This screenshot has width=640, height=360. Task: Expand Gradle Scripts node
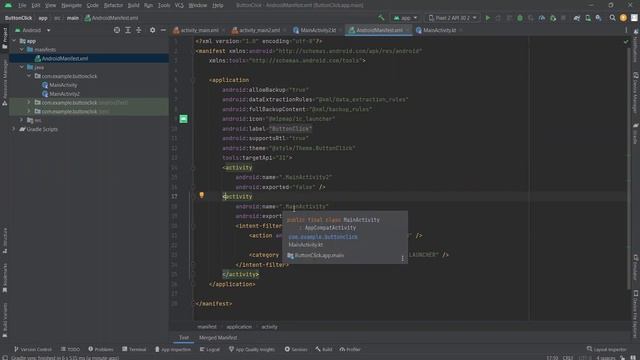pos(15,129)
